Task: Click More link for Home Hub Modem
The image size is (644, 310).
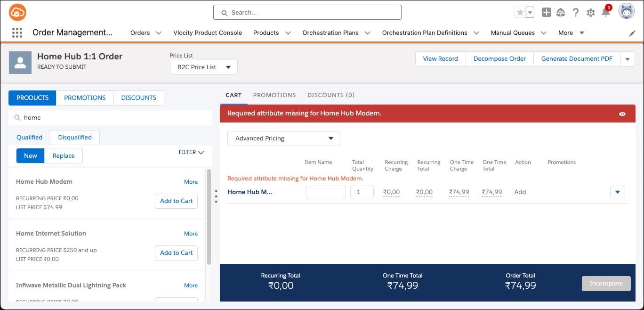Action: [x=191, y=182]
